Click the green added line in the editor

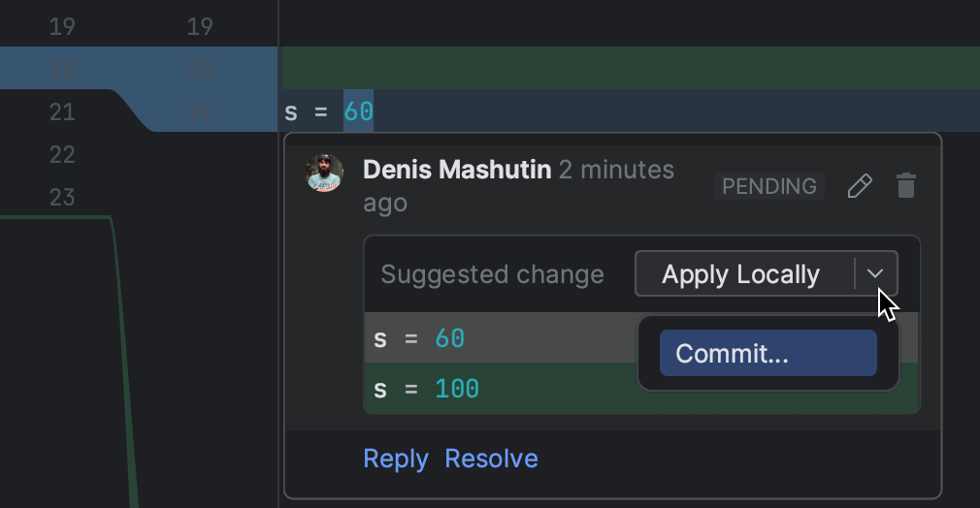pyautogui.click(x=631, y=68)
